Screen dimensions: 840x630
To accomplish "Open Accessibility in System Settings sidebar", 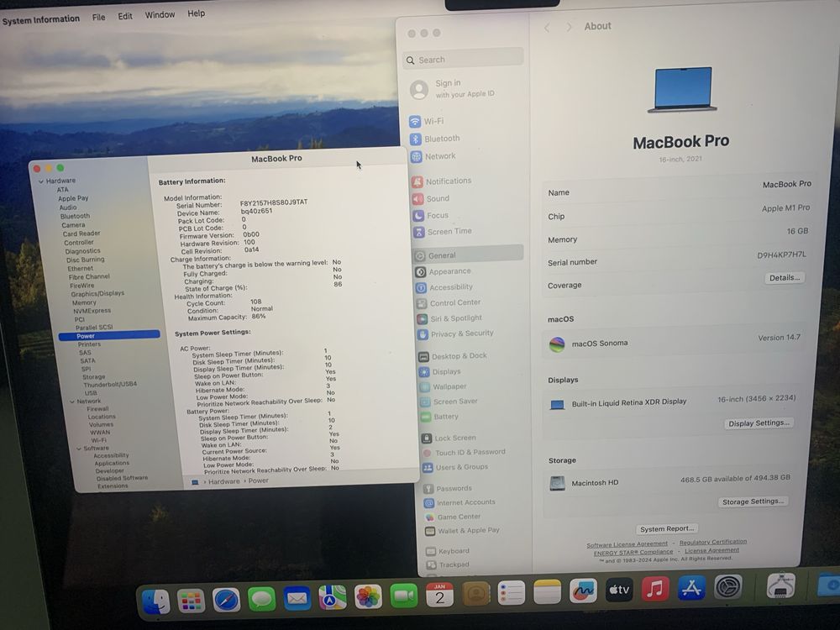I will (444, 287).
